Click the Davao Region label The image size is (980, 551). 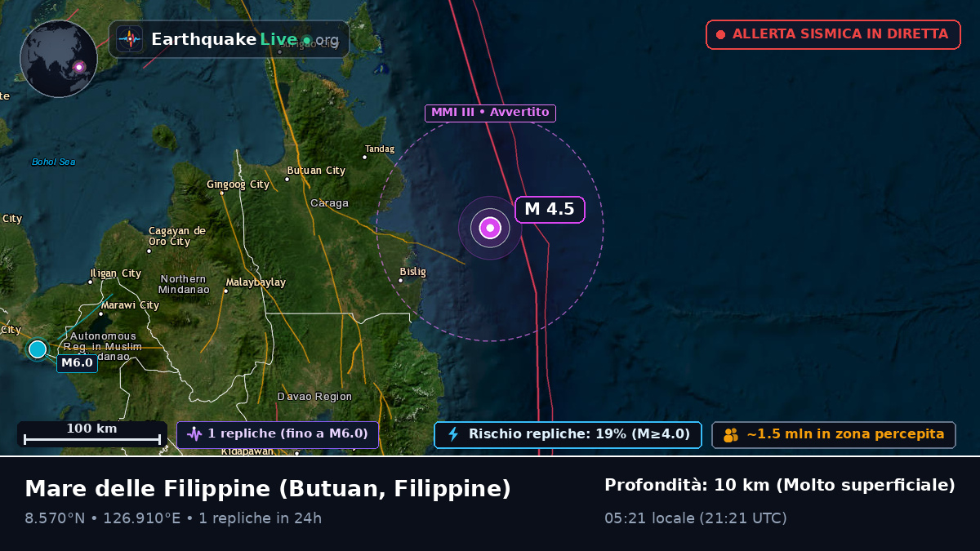click(x=314, y=397)
